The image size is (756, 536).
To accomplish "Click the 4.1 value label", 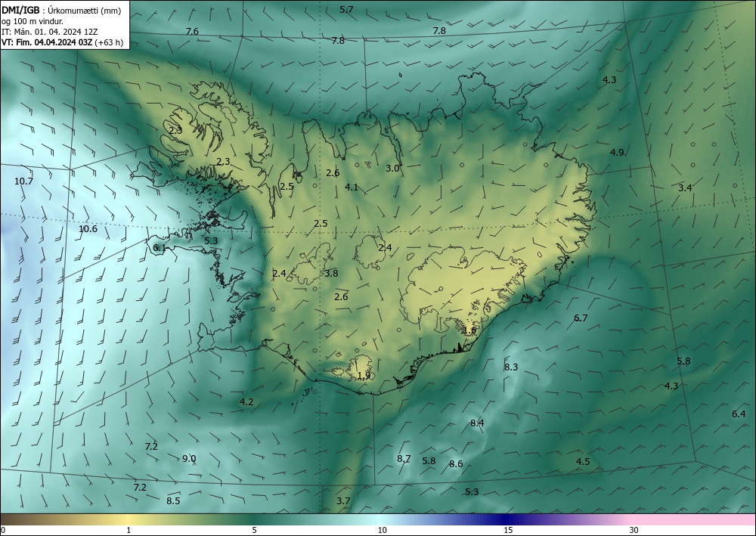I will pos(352,187).
